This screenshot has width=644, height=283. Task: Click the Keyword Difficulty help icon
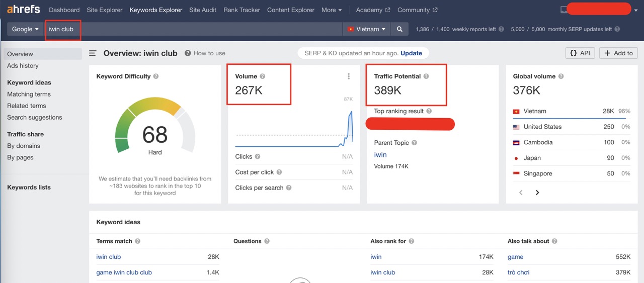pos(156,76)
